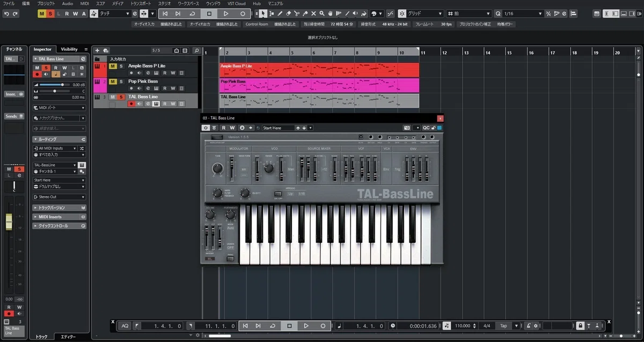Image resolution: width=644 pixels, height=342 pixels.
Task: Click the Sends section button in channel strip
Action: (x=14, y=116)
